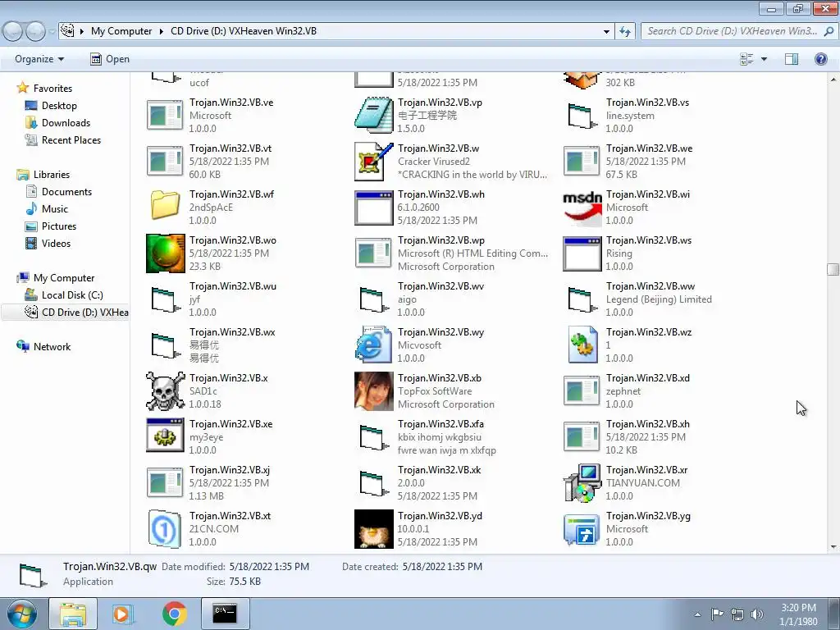
Task: Select the Internet Explorer icon of Trojan.Win32.VB.wy
Action: tap(373, 345)
